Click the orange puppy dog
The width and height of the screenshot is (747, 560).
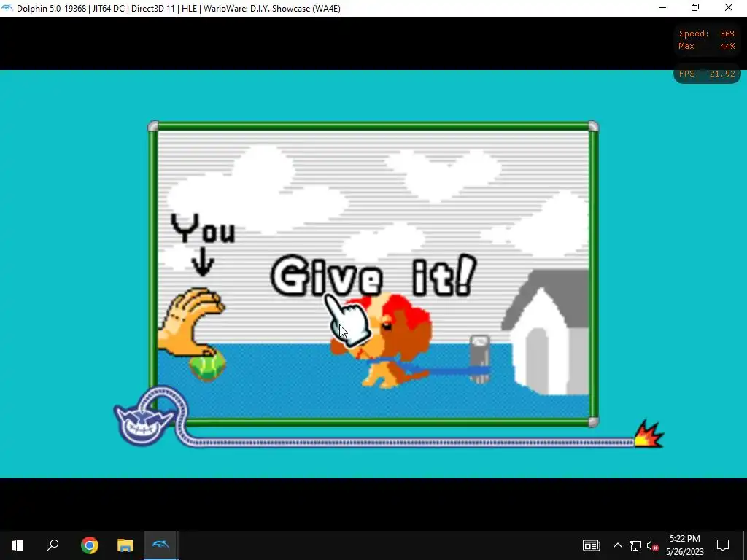pyautogui.click(x=382, y=341)
